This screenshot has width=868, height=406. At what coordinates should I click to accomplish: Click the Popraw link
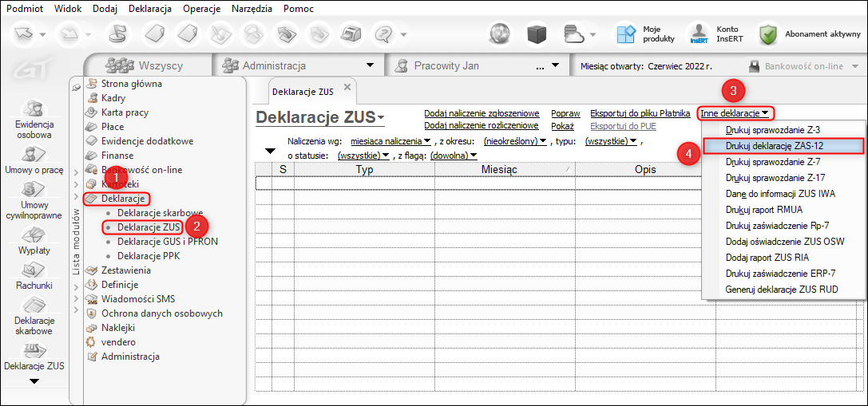[565, 113]
